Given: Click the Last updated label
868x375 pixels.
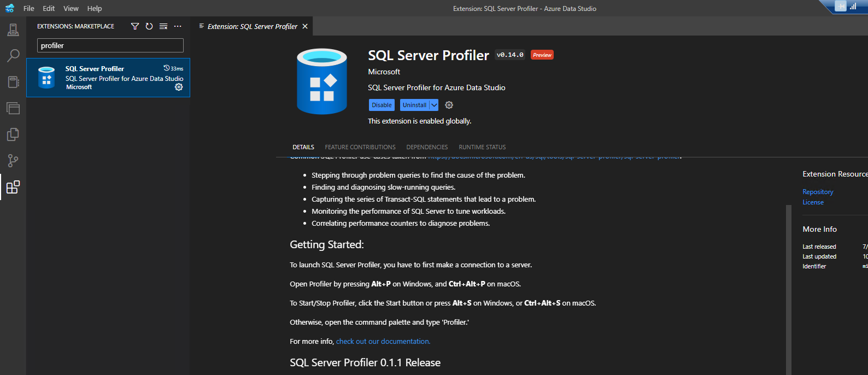Looking at the screenshot, I should [x=819, y=256].
